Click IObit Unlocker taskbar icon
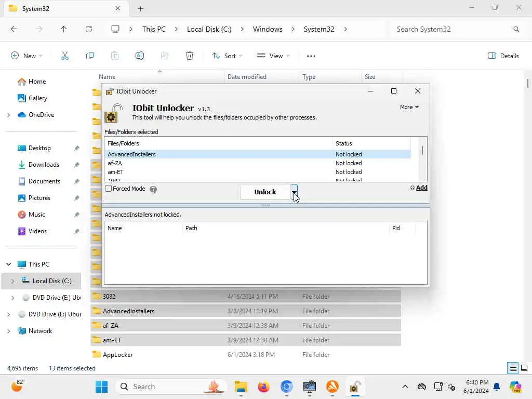 click(355, 387)
